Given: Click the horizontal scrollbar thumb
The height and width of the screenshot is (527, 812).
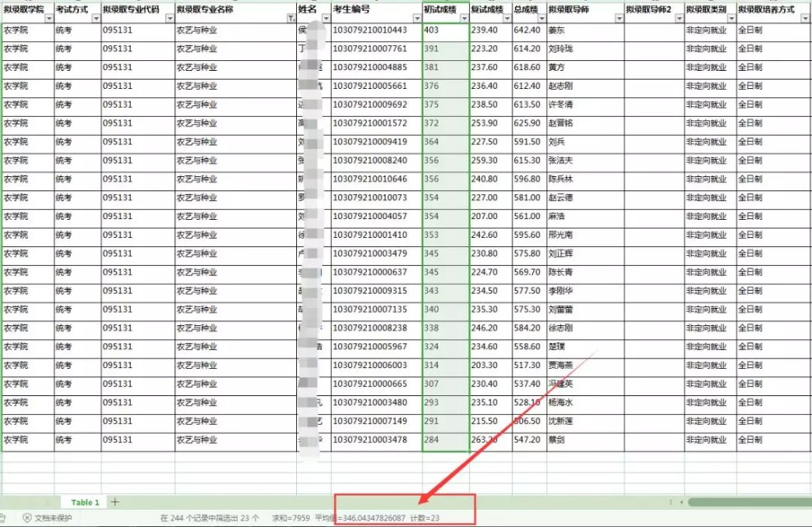Looking at the screenshot, I should tap(749, 501).
